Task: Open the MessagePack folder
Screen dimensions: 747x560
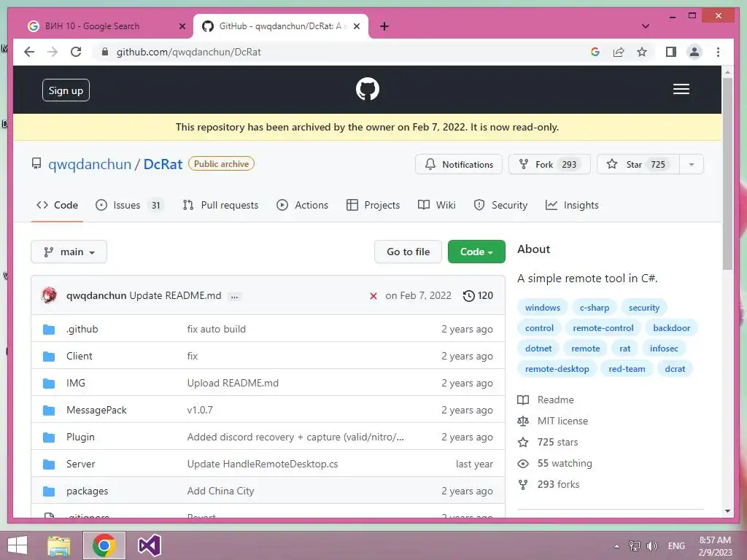Action: pyautogui.click(x=97, y=410)
